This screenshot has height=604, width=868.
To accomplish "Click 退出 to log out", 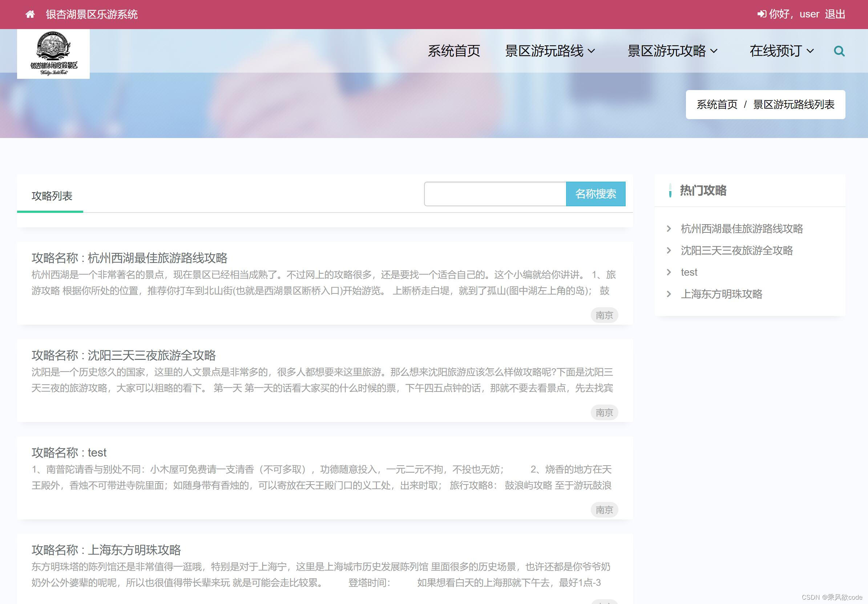I will pyautogui.click(x=835, y=15).
